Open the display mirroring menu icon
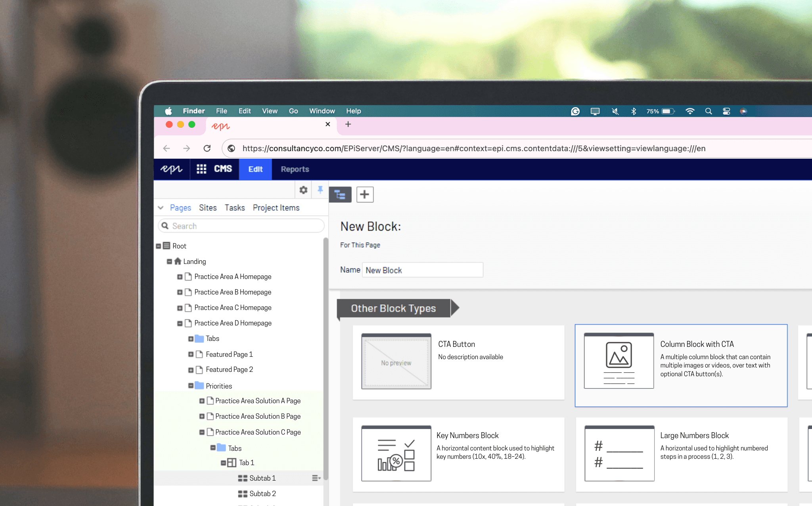Viewport: 812px width, 506px height. coord(595,112)
